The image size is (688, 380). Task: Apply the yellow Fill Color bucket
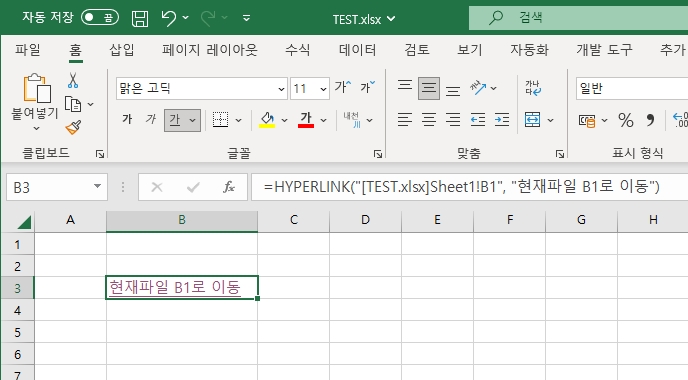click(267, 119)
